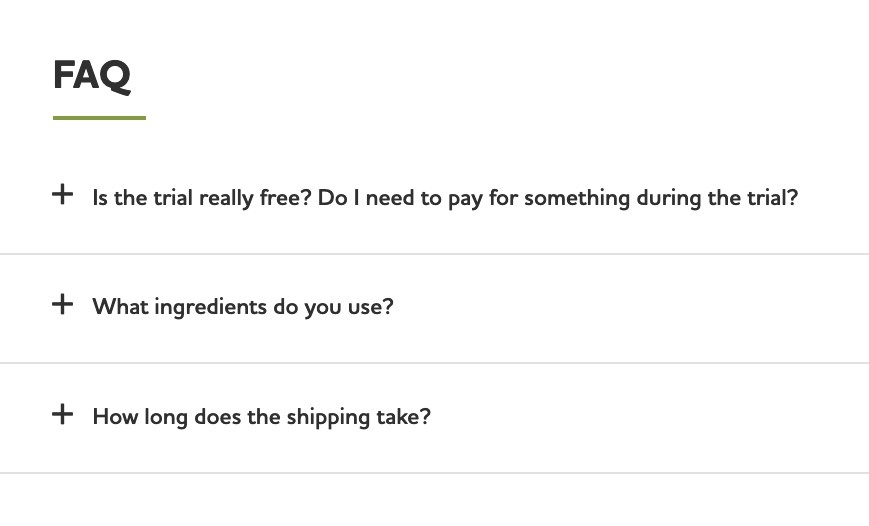Click the word "shipping" in the third question

coord(328,418)
